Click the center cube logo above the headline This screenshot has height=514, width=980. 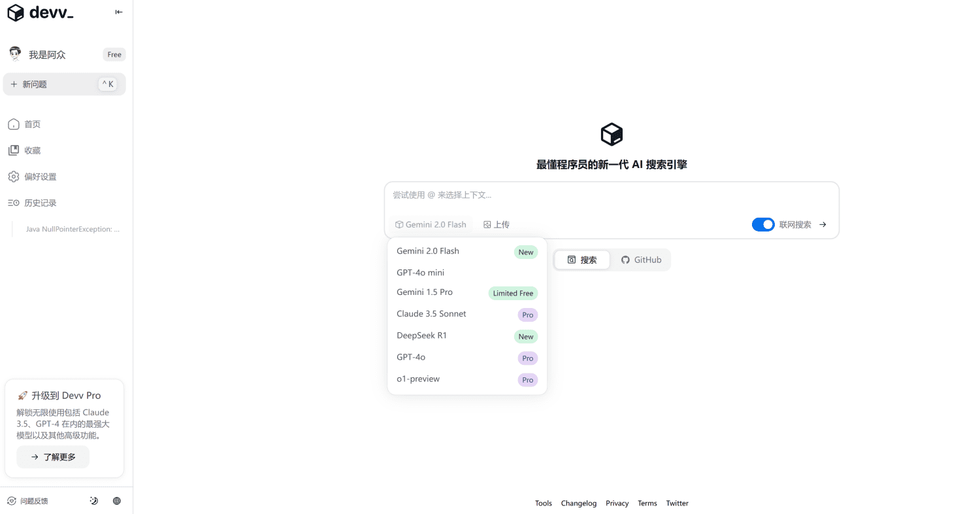pos(612,134)
